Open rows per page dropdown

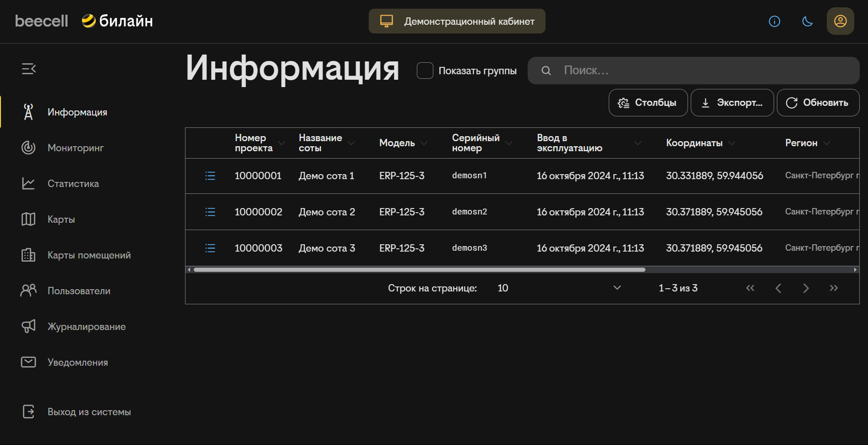pos(560,288)
